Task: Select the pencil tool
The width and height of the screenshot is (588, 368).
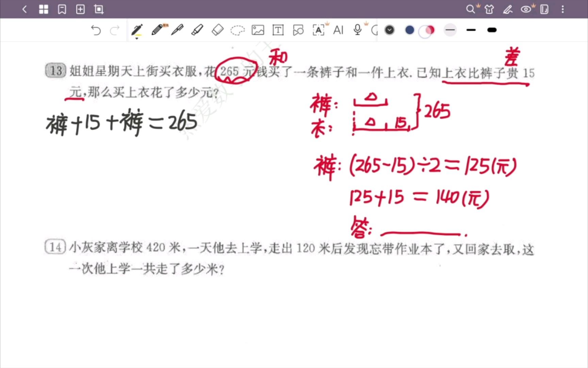Action: pyautogui.click(x=157, y=30)
